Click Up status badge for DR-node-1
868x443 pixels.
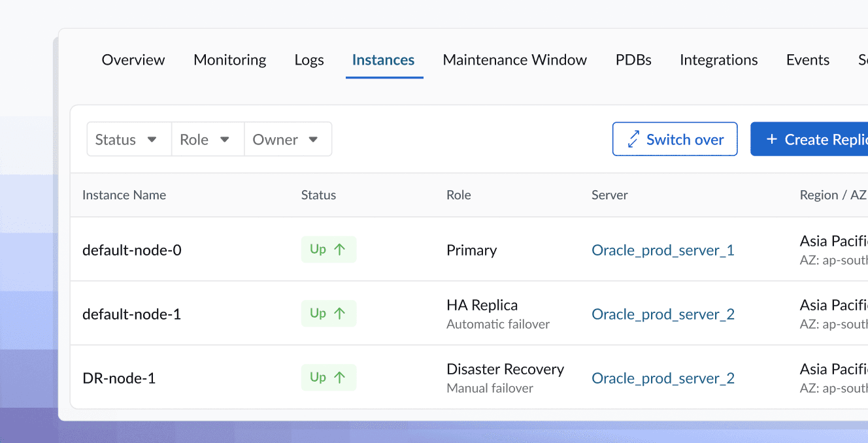pos(329,378)
